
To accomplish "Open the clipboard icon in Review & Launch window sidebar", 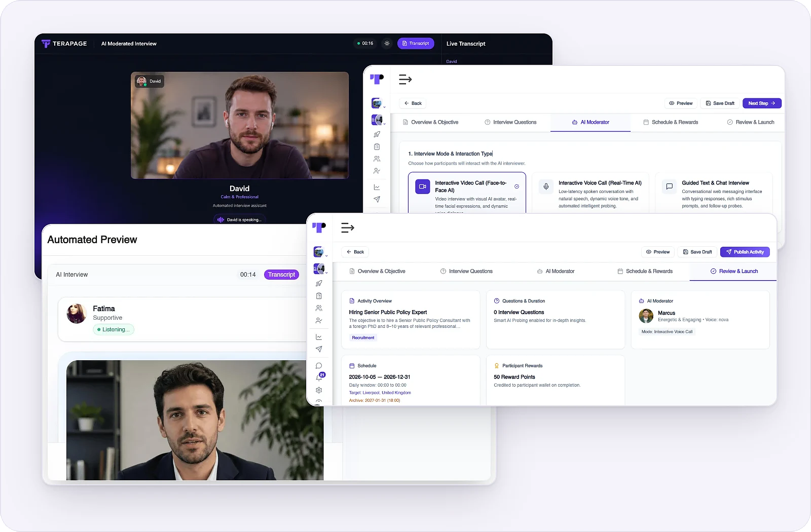I will pos(319,296).
